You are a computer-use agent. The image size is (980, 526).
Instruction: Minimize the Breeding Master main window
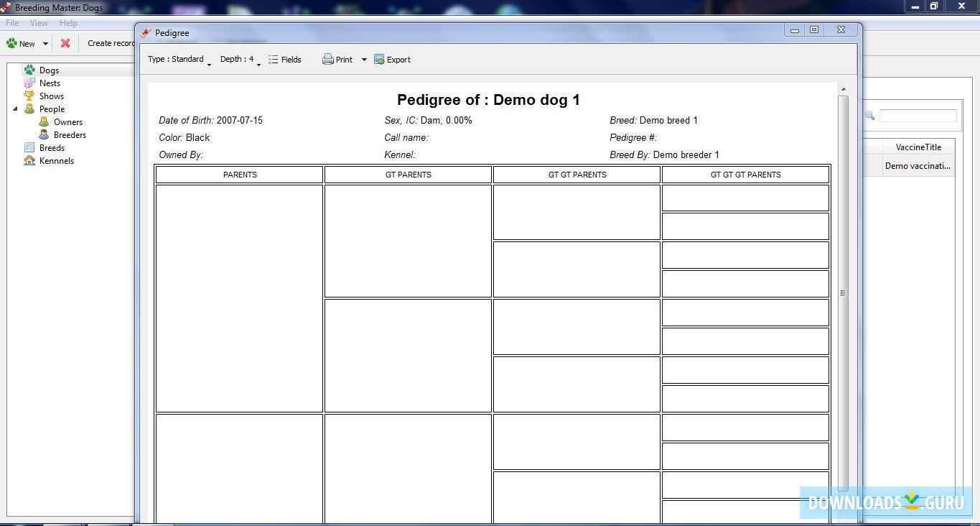(x=914, y=6)
